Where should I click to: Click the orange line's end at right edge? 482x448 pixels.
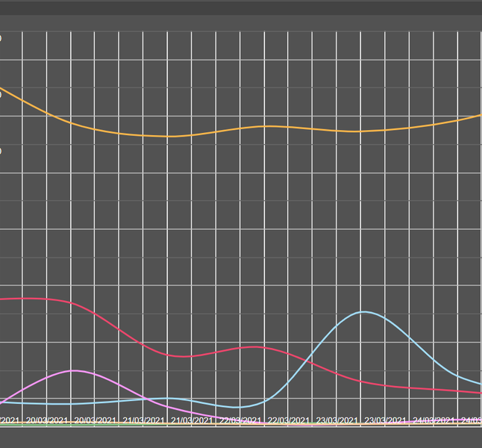click(x=479, y=116)
